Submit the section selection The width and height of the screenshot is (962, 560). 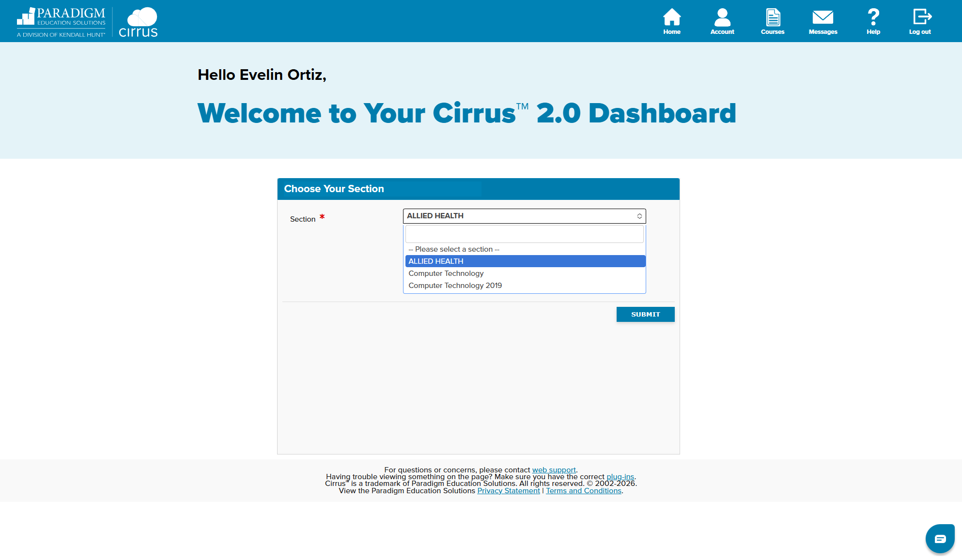[x=645, y=315]
